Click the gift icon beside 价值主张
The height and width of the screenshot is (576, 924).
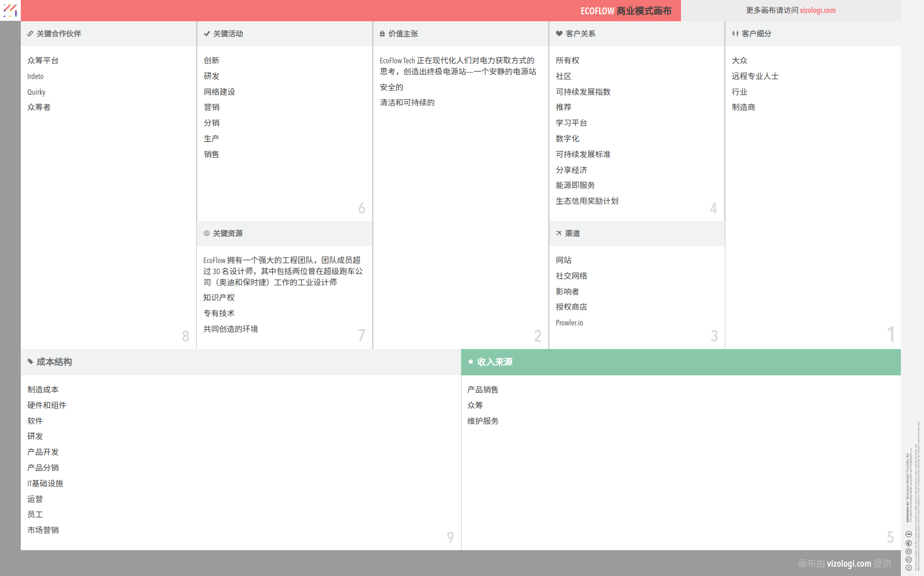tap(382, 34)
